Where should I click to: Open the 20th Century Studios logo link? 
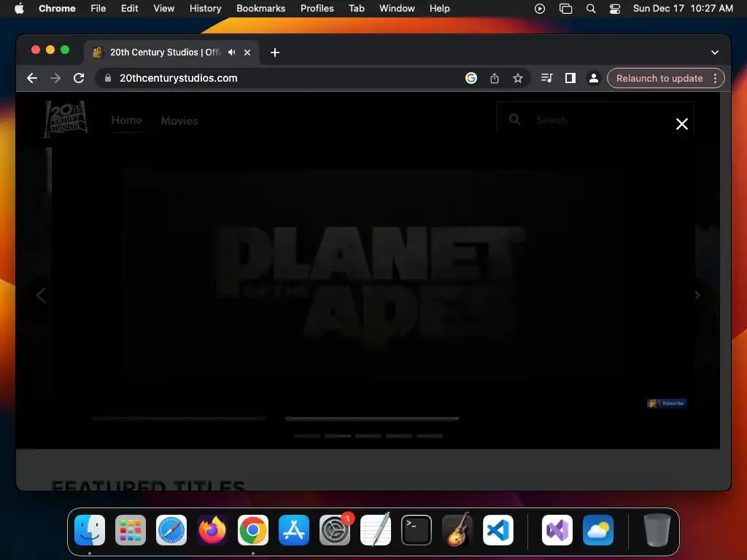tap(65, 119)
